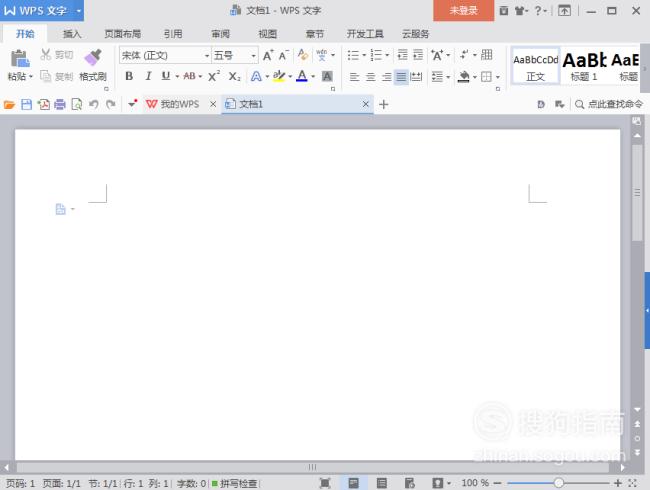Switch to outline view icon
This screenshot has width=650, height=490.
[381, 483]
